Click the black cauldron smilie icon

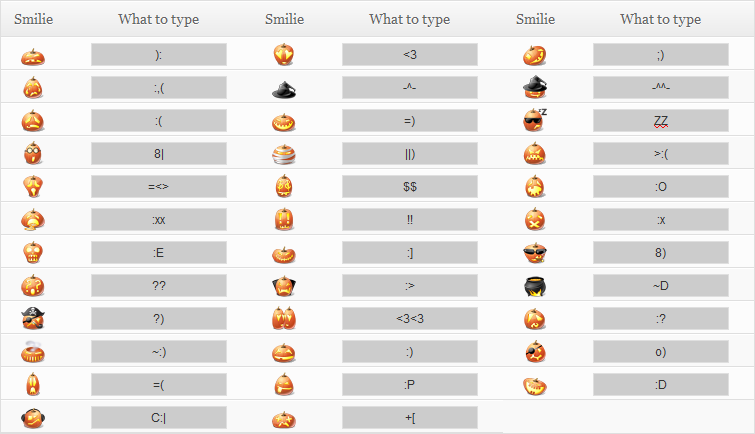pyautogui.click(x=534, y=286)
